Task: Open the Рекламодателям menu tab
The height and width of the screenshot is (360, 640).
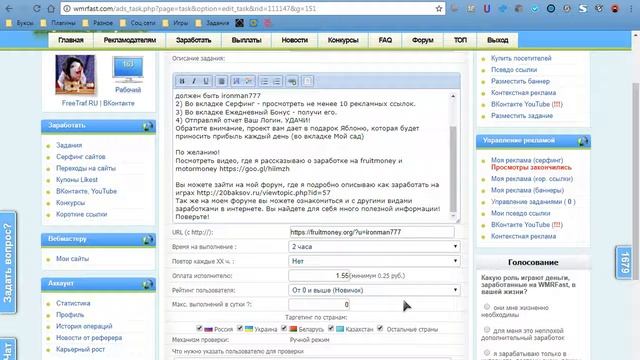Action: pyautogui.click(x=130, y=40)
